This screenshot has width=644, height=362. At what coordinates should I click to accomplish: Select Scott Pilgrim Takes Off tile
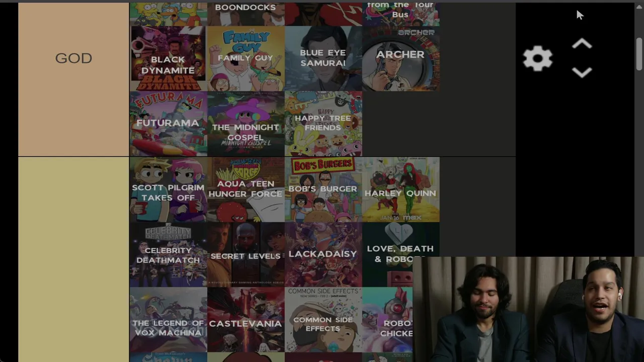click(x=168, y=190)
